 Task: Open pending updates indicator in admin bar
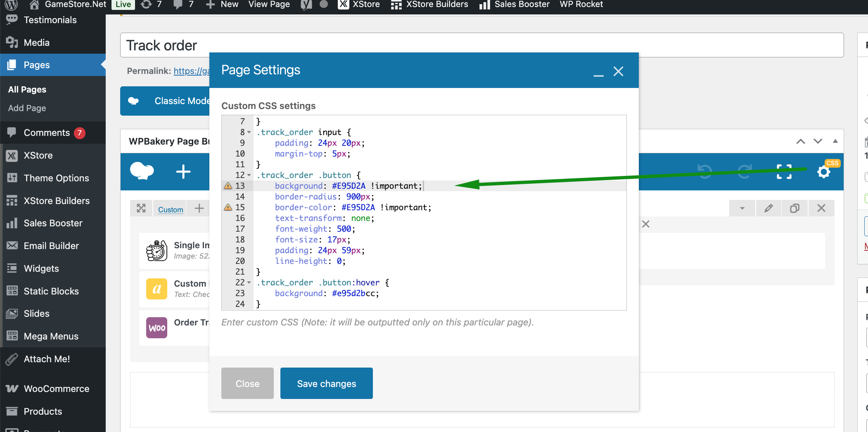coord(151,5)
